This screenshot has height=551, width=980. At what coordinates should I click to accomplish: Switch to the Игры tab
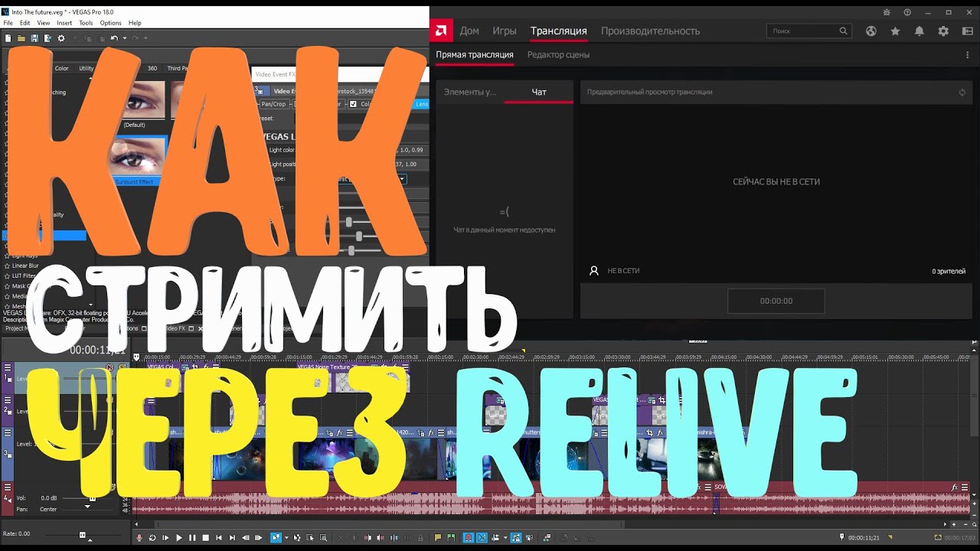click(x=505, y=31)
